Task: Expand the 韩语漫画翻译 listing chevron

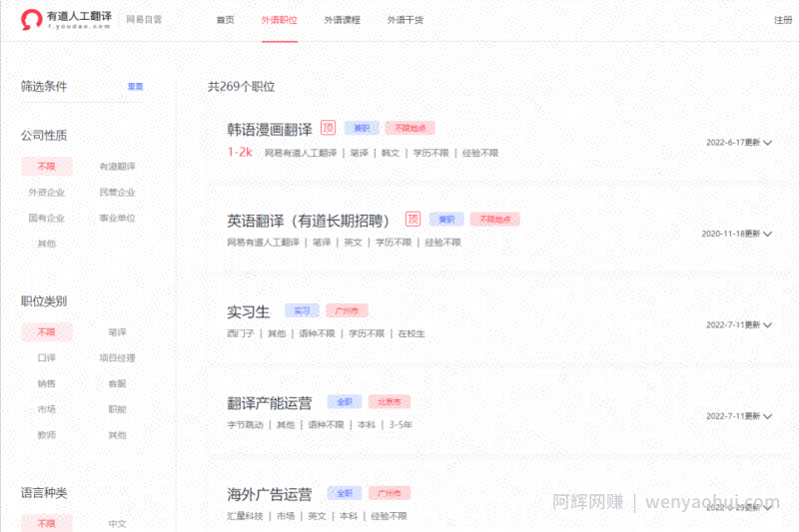Action: (768, 143)
